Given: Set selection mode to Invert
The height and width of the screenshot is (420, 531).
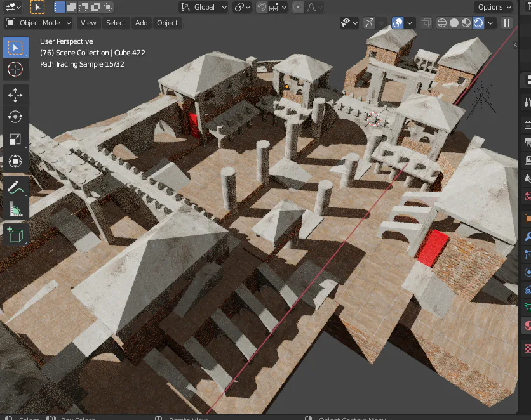Looking at the screenshot, I should point(96,7).
